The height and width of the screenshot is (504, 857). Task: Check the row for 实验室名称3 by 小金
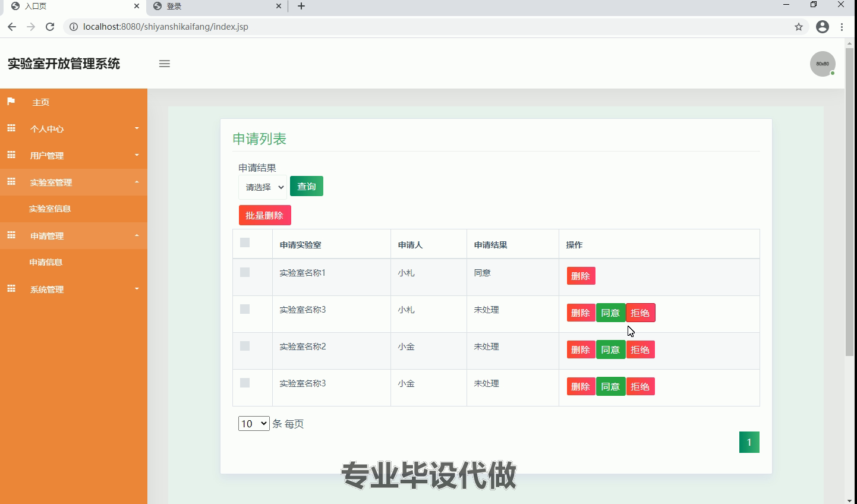pyautogui.click(x=245, y=383)
